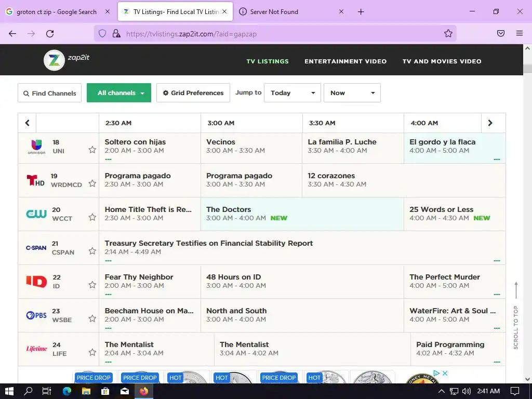This screenshot has width=532, height=399.
Task: Click the network tray icon
Action: (454, 391)
